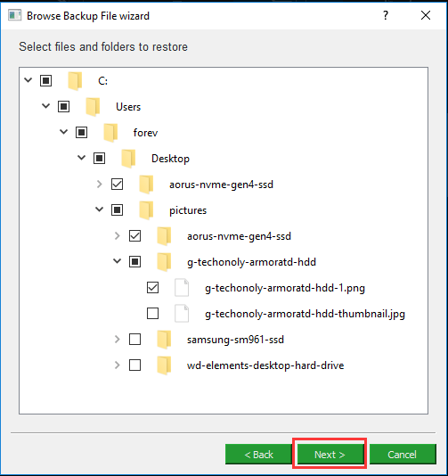Expand aorus-nvme-gen4-ssd under Desktop
This screenshot has width=448, height=476.
click(x=99, y=184)
